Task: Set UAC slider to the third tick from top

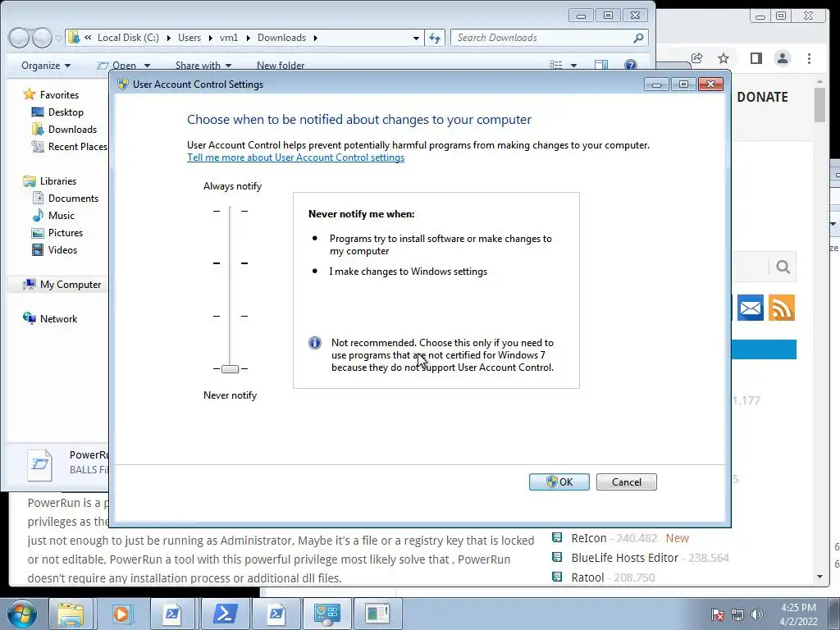Action: pos(231,316)
